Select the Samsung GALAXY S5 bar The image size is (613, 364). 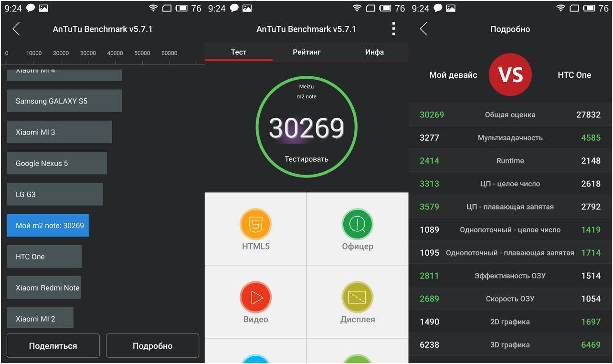(64, 101)
